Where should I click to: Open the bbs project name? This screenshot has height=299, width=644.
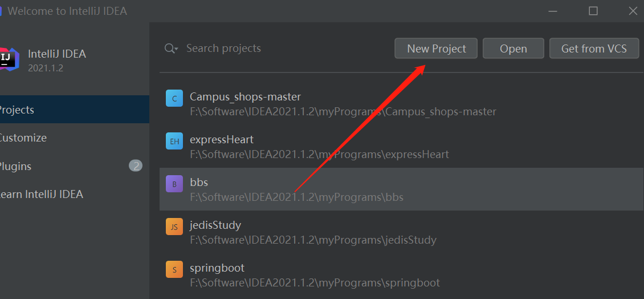point(199,182)
